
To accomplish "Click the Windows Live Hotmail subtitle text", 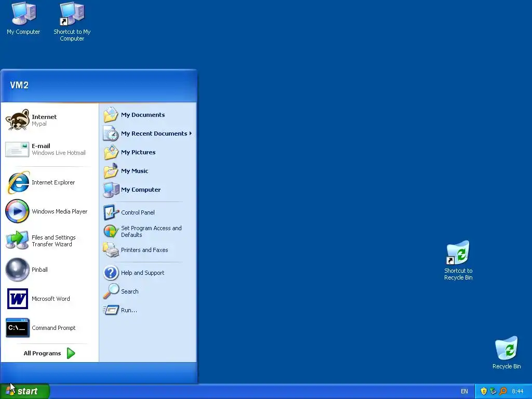I will tap(59, 153).
